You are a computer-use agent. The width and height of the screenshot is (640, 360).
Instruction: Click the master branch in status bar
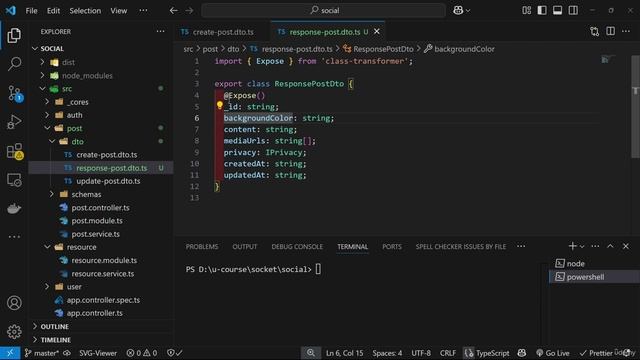tap(42, 353)
